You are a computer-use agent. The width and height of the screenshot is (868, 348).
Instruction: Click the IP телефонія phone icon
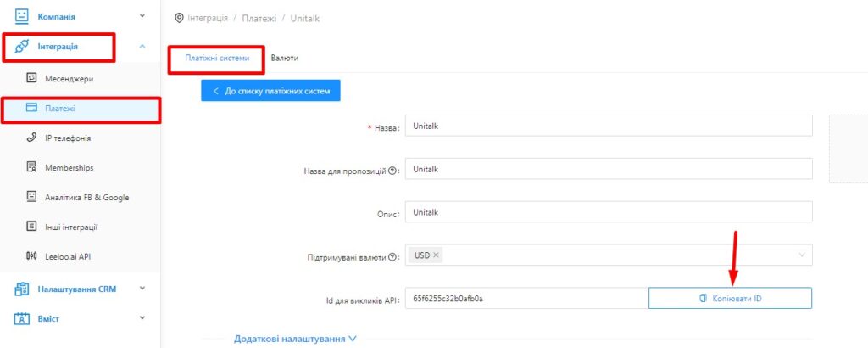pos(31,138)
